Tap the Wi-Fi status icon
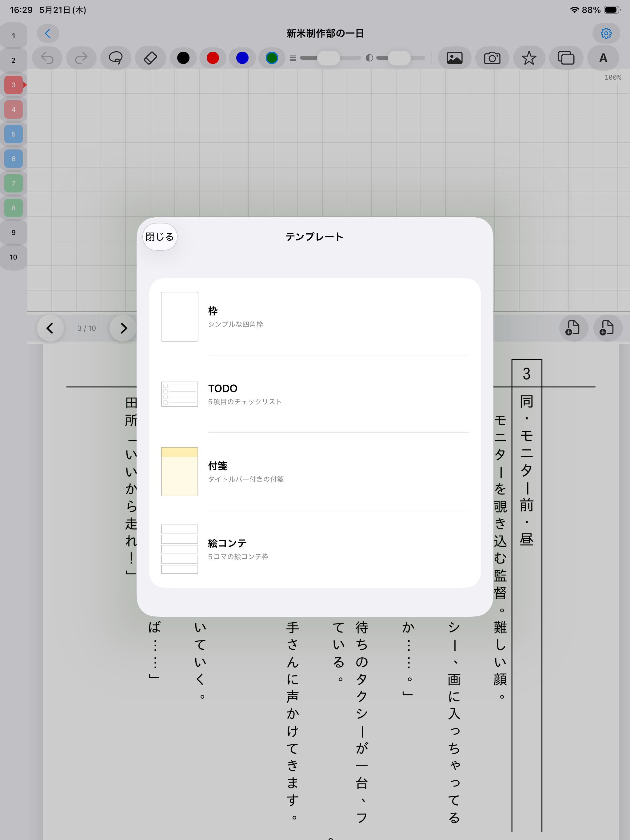 coord(574,10)
